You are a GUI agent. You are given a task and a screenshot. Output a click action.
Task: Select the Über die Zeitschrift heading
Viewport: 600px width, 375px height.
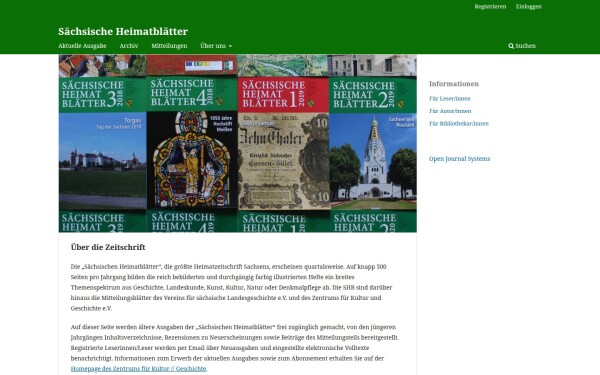tap(108, 247)
